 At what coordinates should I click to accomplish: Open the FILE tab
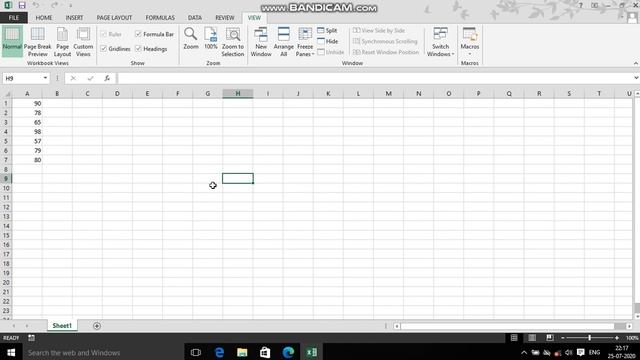point(14,18)
